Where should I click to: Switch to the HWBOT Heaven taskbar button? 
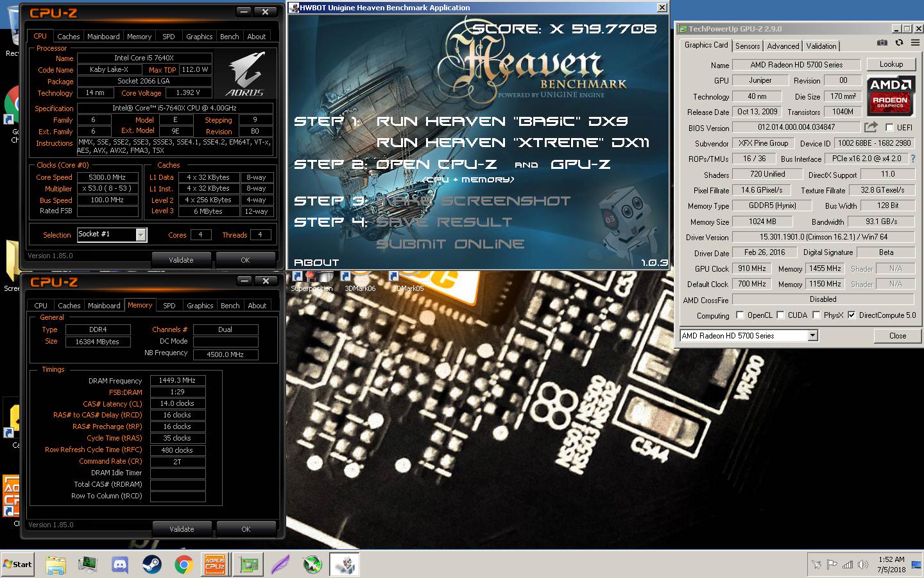(x=345, y=565)
